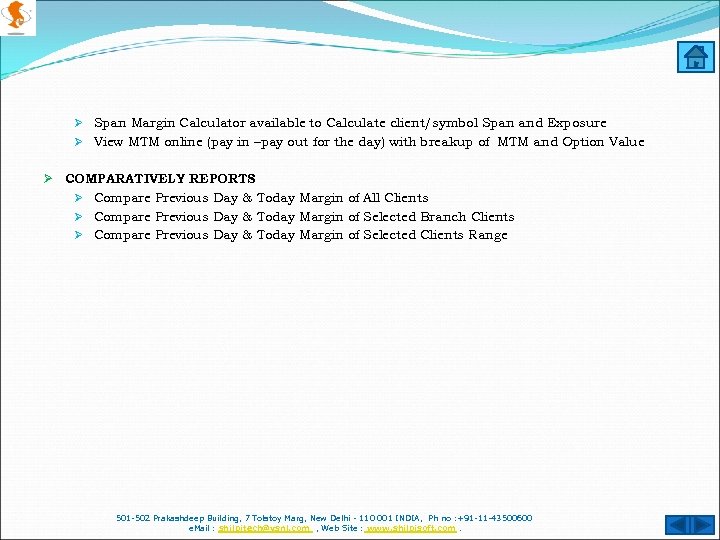Image resolution: width=720 pixels, height=540 pixels.
Task: Click the previous slide arrow button
Action: coord(678,525)
